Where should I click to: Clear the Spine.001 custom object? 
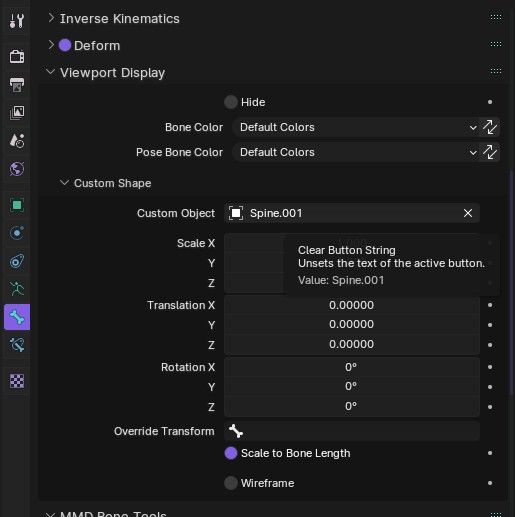468,213
